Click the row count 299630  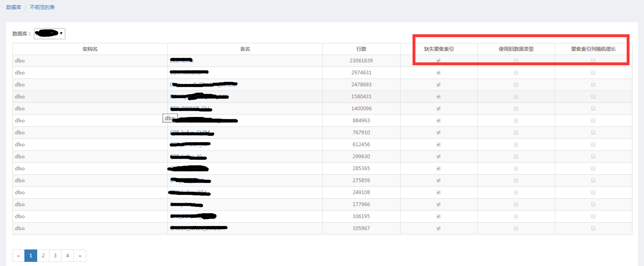click(361, 157)
